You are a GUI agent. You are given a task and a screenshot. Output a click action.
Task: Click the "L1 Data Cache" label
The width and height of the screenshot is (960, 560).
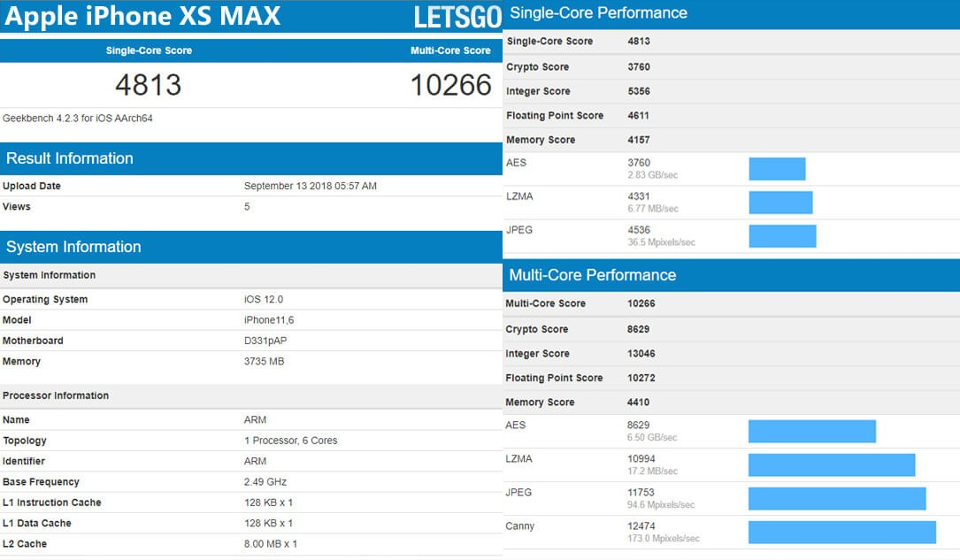(37, 523)
